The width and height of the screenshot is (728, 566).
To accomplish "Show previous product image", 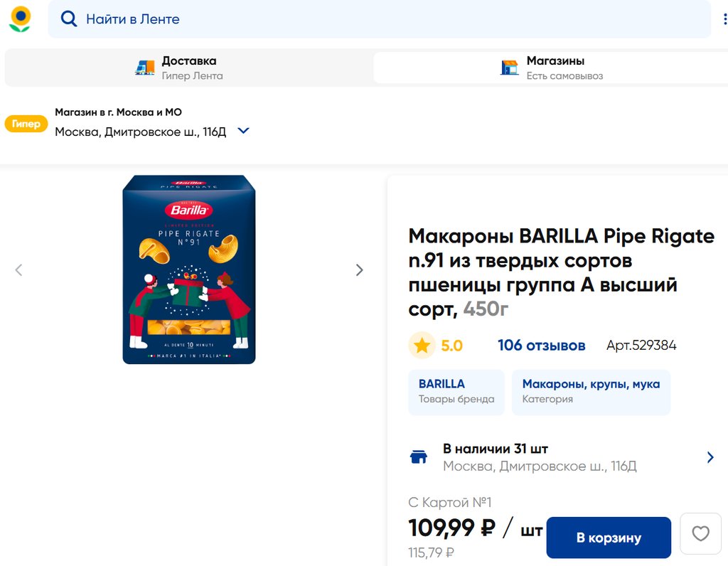I will pos(19,270).
